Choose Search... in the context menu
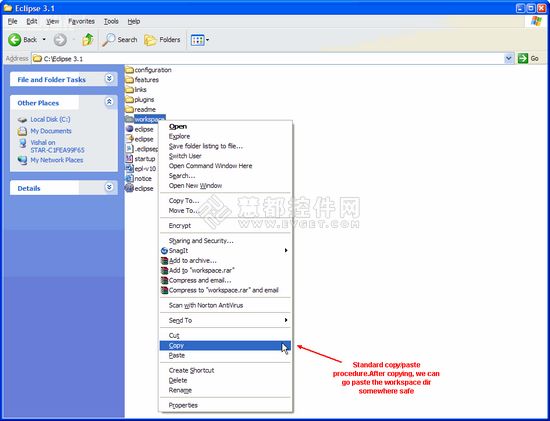 coord(225,175)
